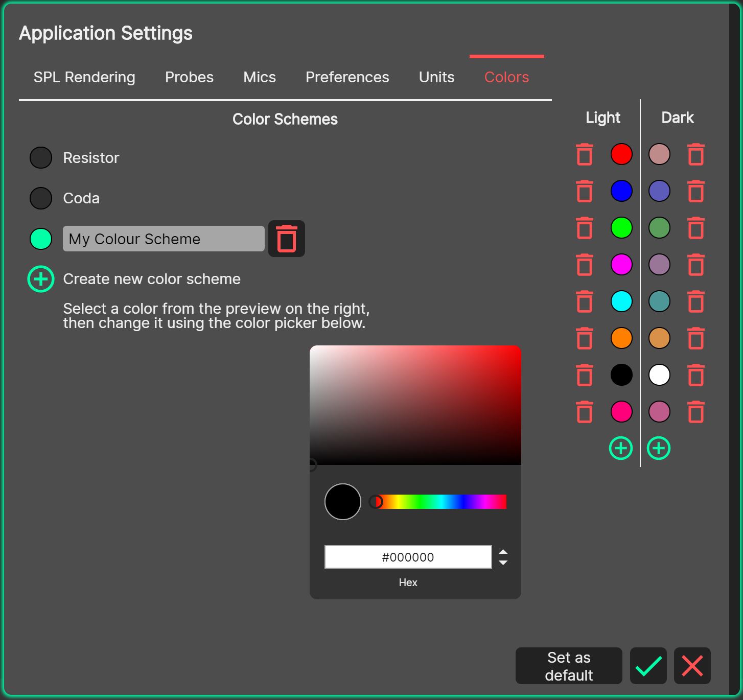Open the SPL Rendering tab
743x700 pixels.
[84, 77]
